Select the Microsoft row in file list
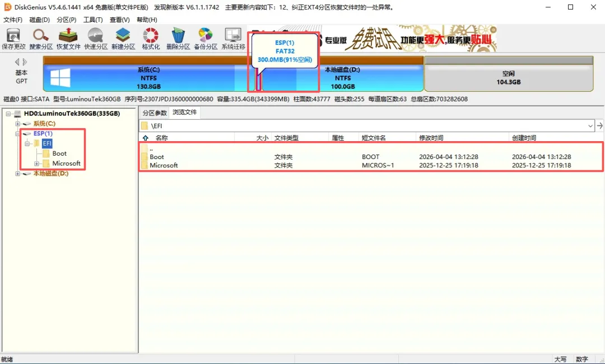Screen dimensions: 605x364 point(371,165)
